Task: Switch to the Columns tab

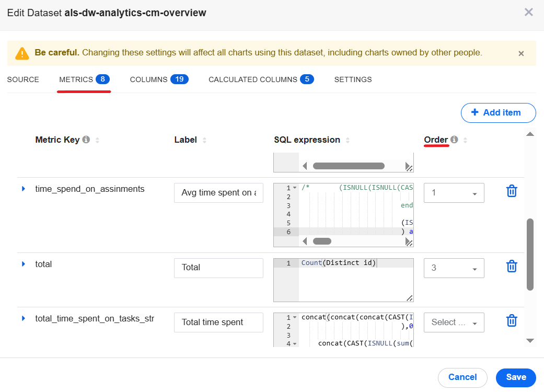Action: 159,79
